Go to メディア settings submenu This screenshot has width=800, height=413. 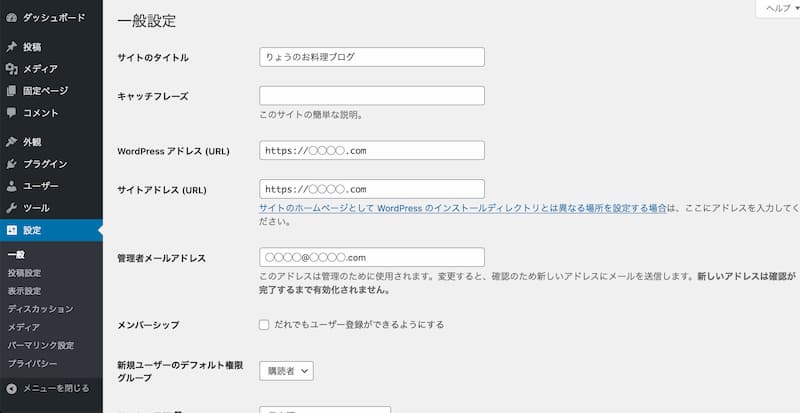24,327
